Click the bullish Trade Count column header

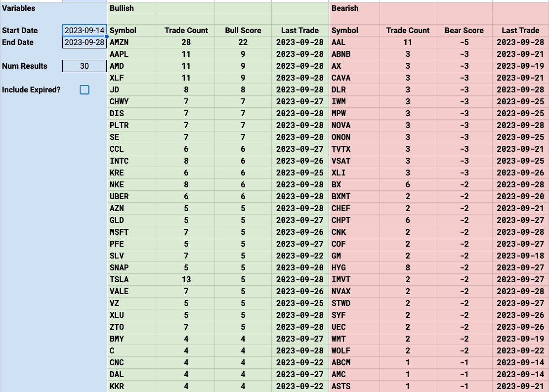pos(186,31)
